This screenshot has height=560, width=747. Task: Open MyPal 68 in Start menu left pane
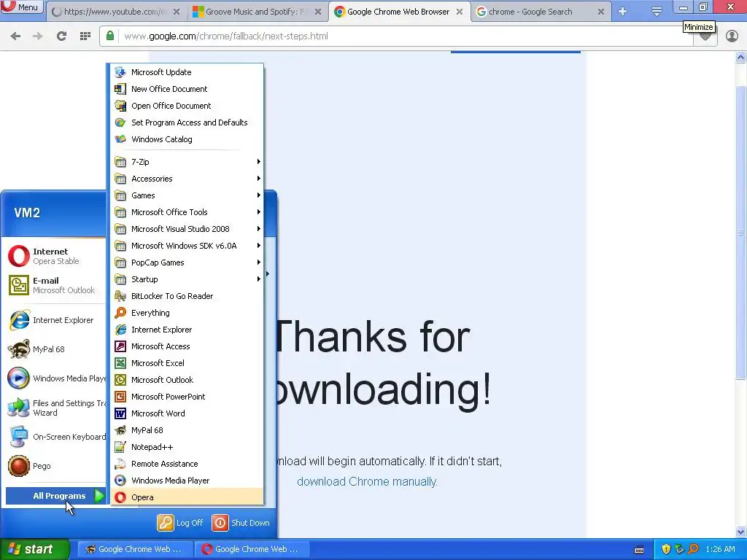pyautogui.click(x=55, y=349)
